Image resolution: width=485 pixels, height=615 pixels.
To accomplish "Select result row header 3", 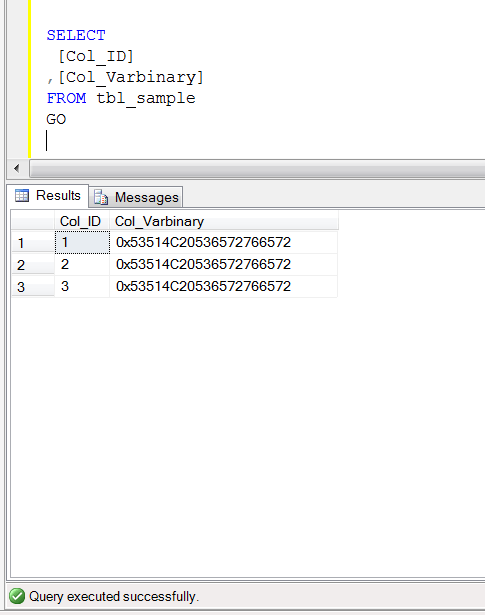I will 33,287.
